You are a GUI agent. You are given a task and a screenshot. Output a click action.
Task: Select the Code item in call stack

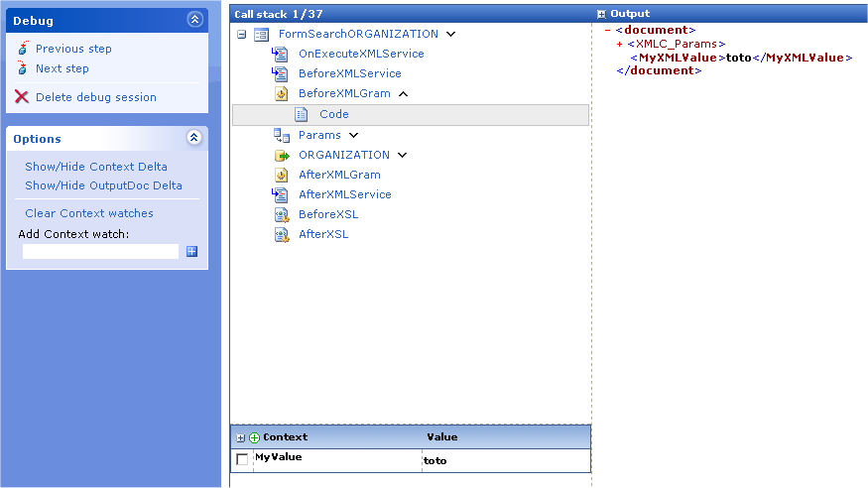pyautogui.click(x=333, y=114)
